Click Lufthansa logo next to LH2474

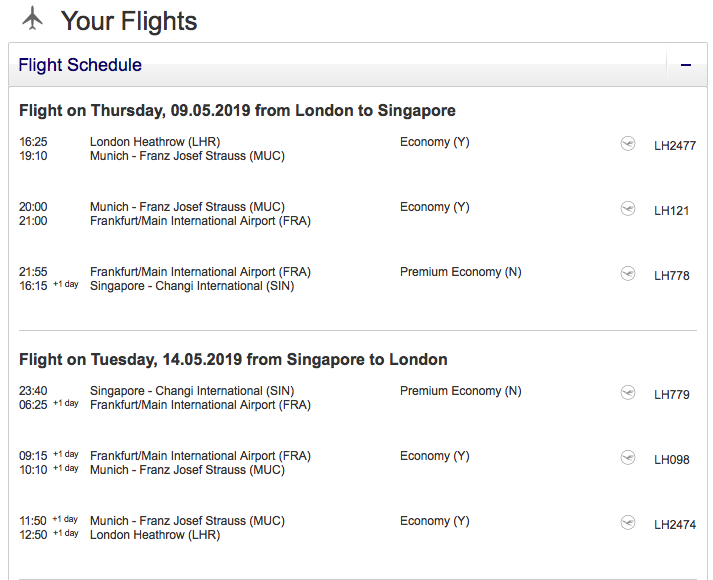tap(628, 523)
